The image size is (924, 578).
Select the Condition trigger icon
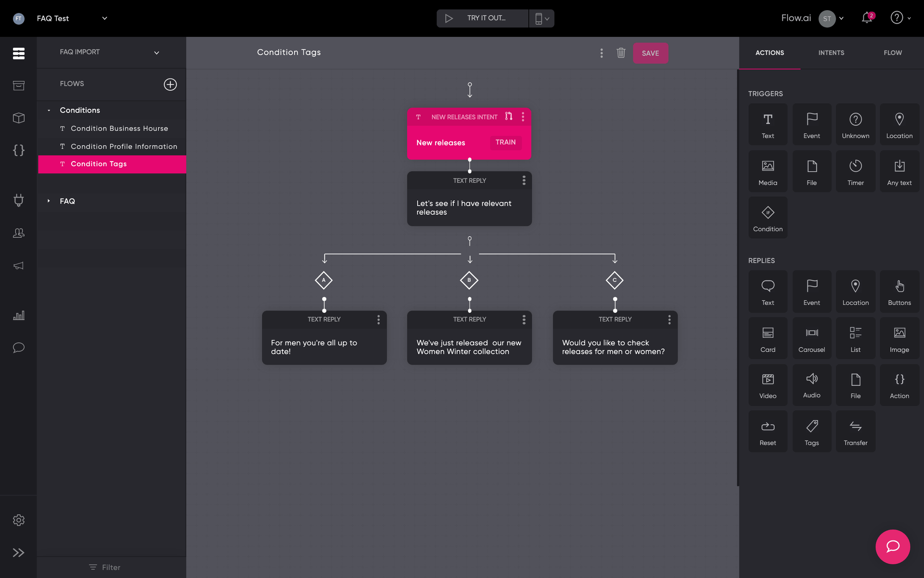pyautogui.click(x=768, y=218)
